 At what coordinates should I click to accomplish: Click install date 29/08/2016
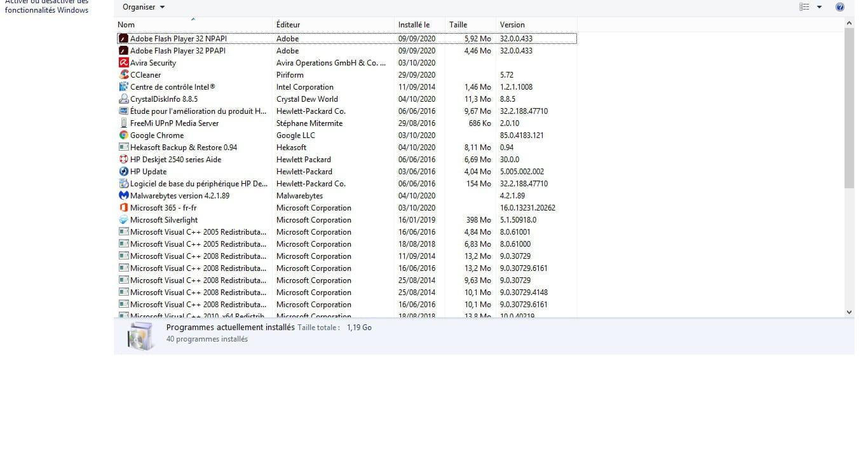coord(417,123)
